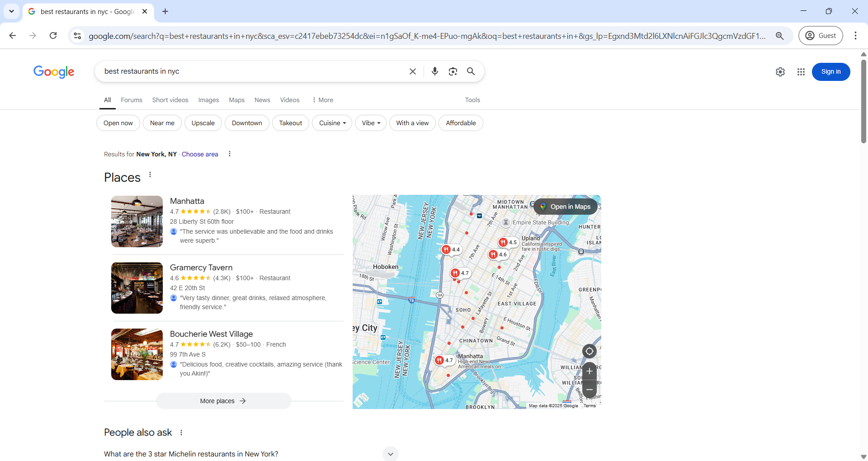Open Boucherie West Village listing

[211, 334]
